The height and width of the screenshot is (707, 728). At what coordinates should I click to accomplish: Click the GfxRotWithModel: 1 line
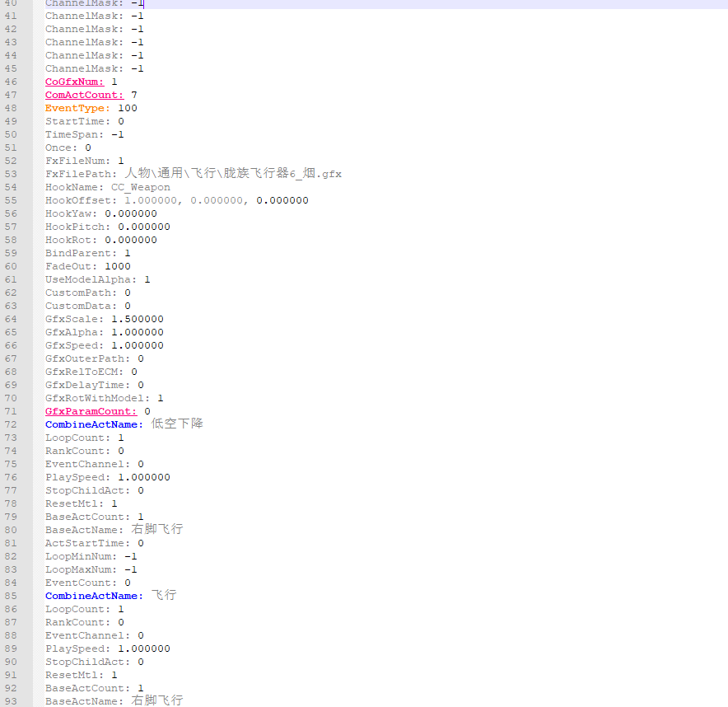click(105, 398)
